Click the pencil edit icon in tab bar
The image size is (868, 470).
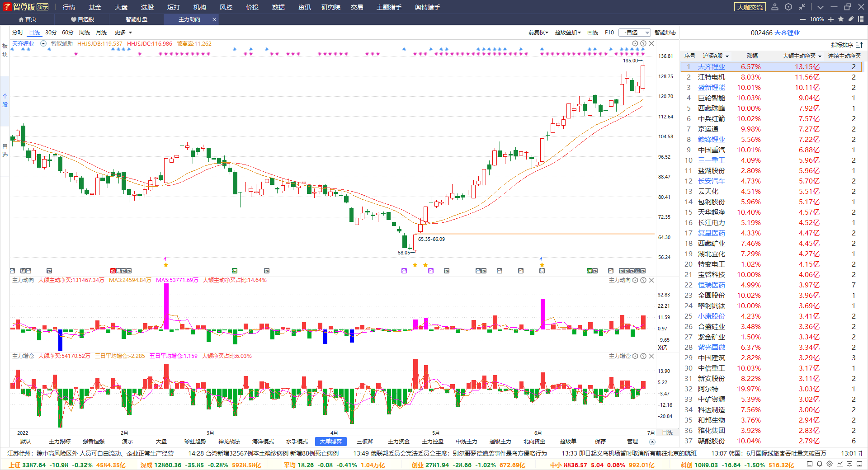point(851,19)
